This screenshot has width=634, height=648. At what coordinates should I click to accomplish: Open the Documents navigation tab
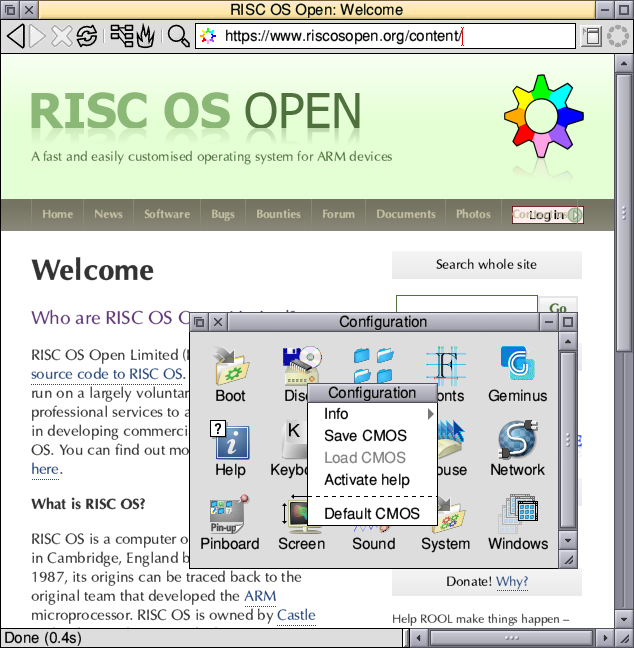point(406,214)
